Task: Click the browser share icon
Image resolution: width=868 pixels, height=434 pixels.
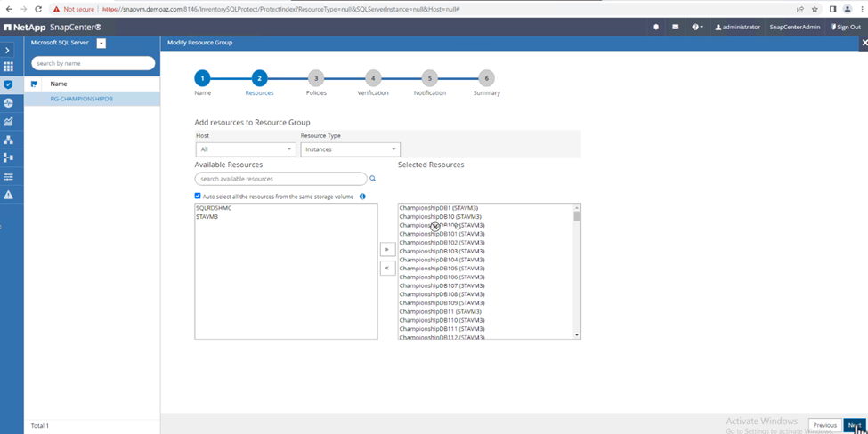Action: [x=800, y=9]
